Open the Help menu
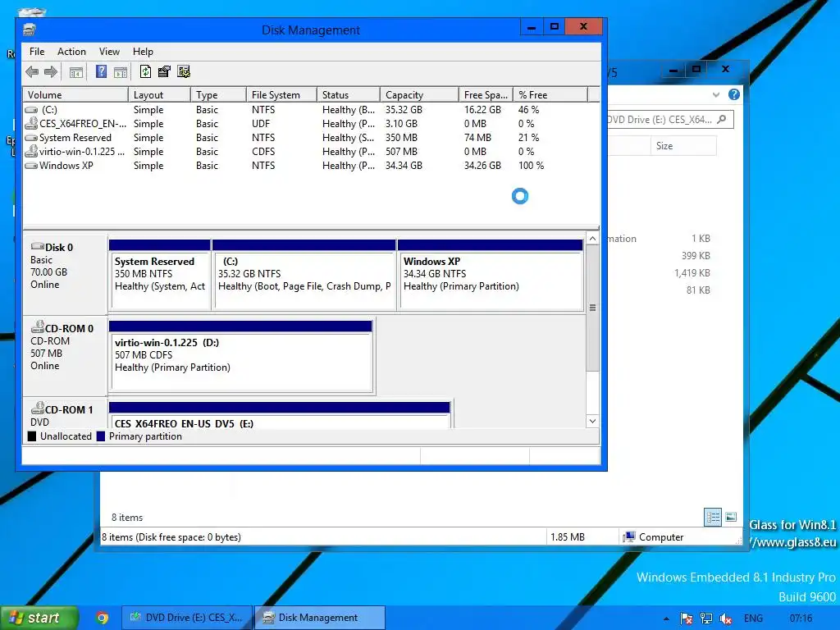840x630 pixels. pyautogui.click(x=143, y=52)
